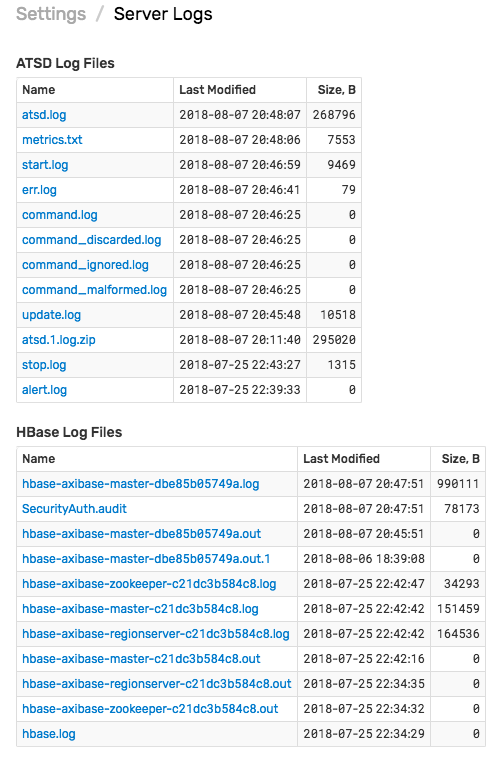Image resolution: width=499 pixels, height=759 pixels.
Task: Open command_discarded.log file
Action: 91,240
